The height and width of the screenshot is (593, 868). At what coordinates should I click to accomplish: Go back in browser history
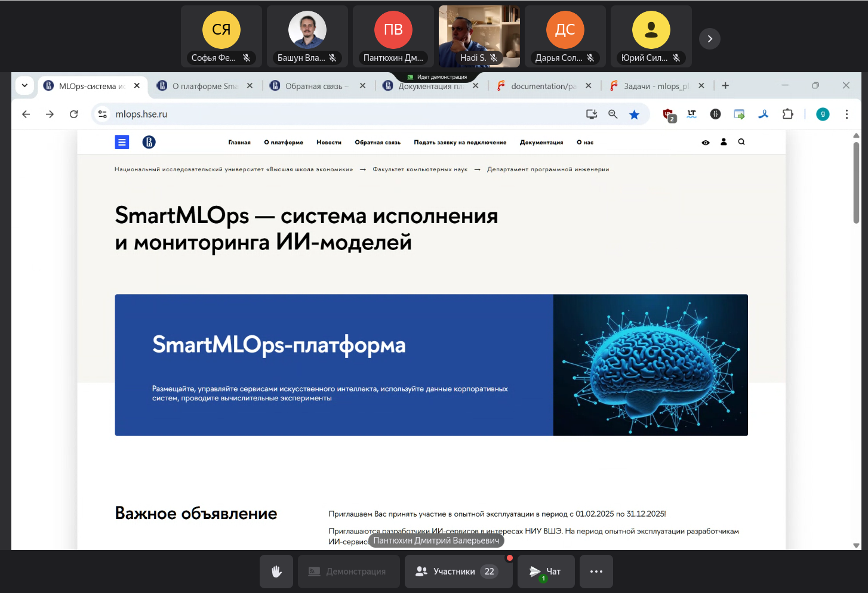pyautogui.click(x=26, y=114)
